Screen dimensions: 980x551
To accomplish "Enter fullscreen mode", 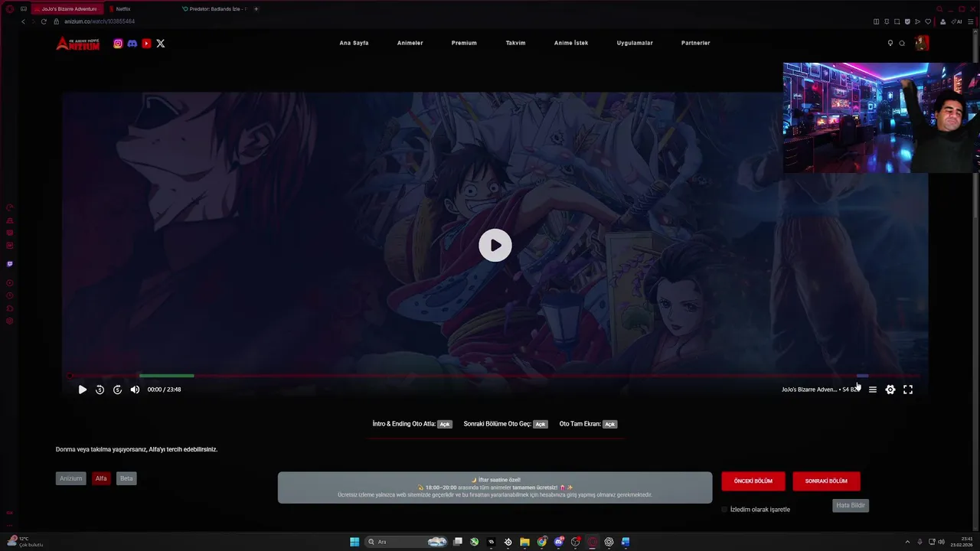I will tap(908, 390).
